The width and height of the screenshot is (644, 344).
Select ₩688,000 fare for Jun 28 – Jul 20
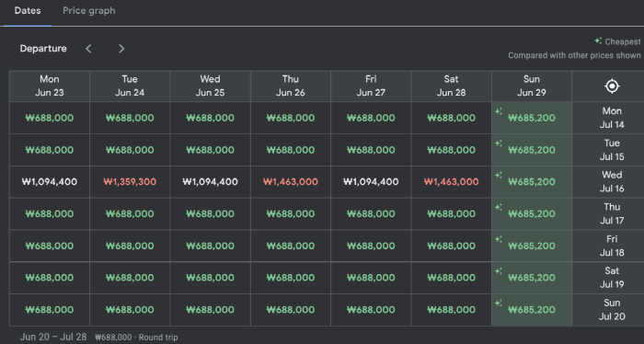tap(451, 310)
